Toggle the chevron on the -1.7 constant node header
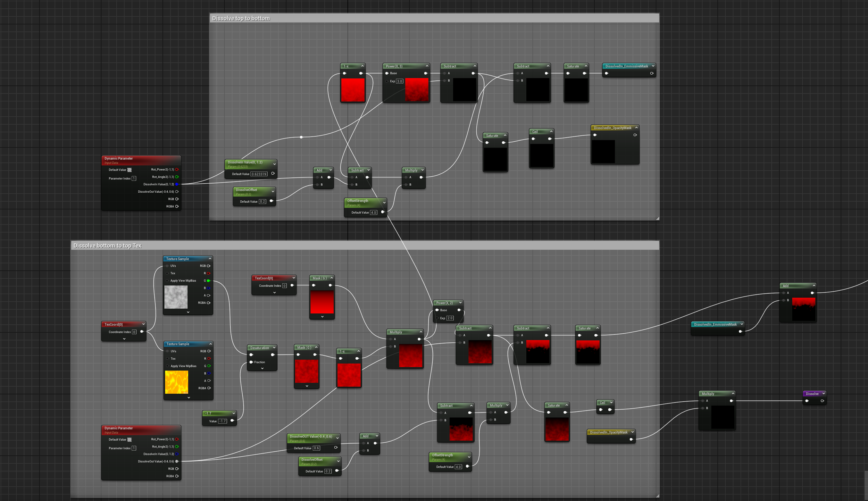Screen dimensions: 868x501 click(x=234, y=413)
